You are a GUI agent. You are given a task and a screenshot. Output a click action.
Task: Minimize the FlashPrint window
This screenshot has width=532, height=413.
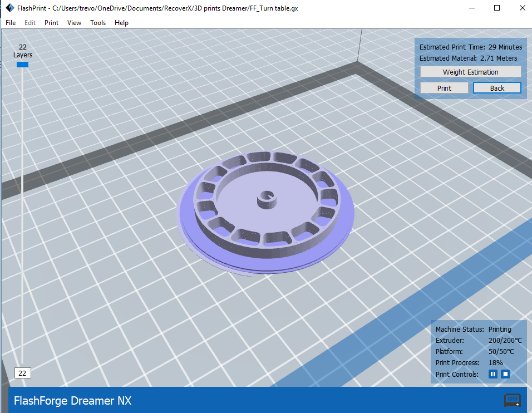(471, 8)
